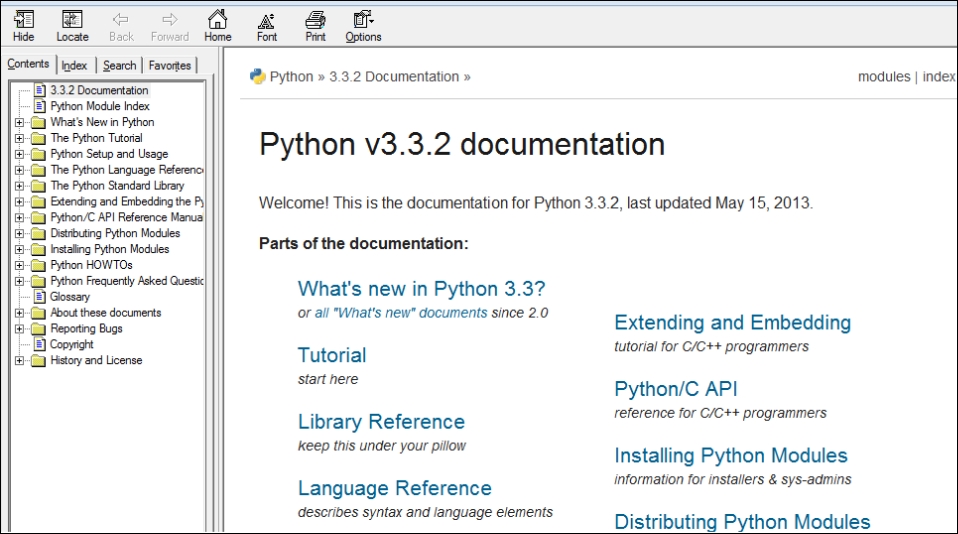This screenshot has width=958, height=534.
Task: Expand the What's New in Python node
Action: point(20,122)
